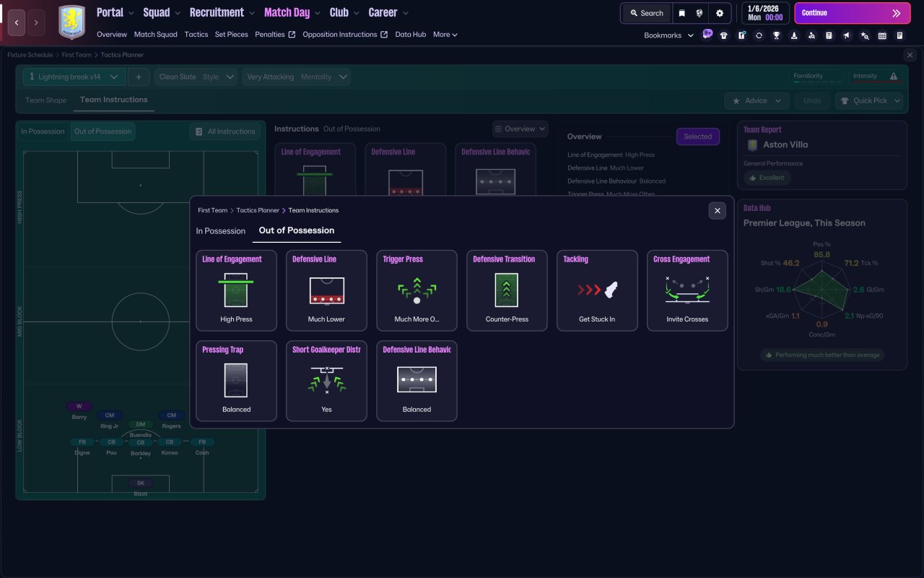Open the Set Pieces submenu item
Viewport: 924px width, 578px height.
coord(231,35)
